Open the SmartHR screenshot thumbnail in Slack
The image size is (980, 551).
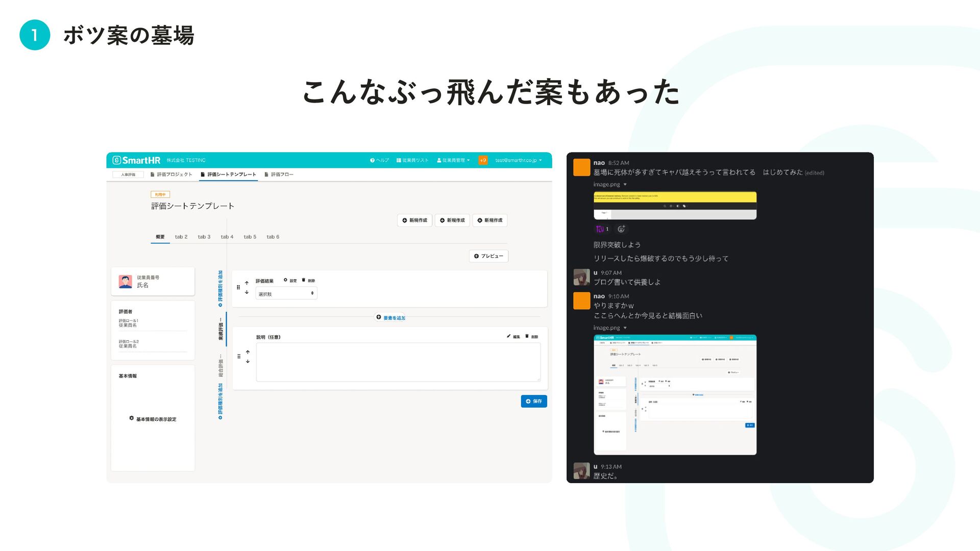[675, 394]
